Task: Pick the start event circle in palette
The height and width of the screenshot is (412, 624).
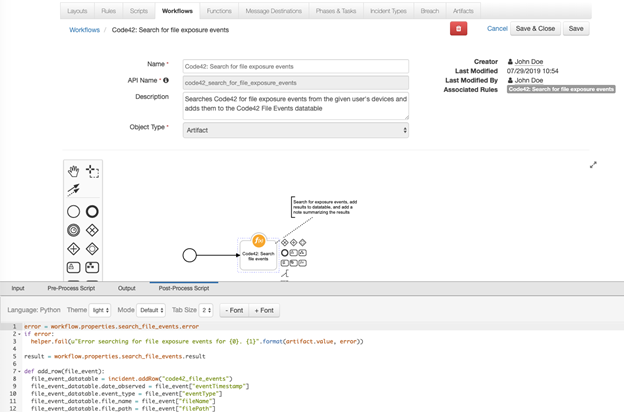Action: (x=73, y=212)
